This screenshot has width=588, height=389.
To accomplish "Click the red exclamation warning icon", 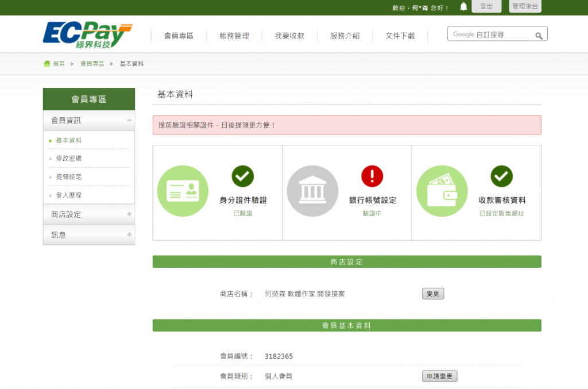I will (372, 176).
